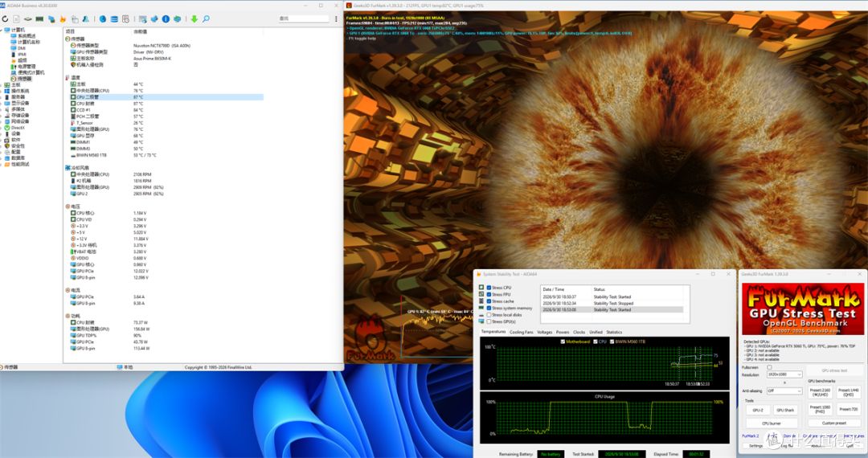
Task: Open FurMark Resolution dropdown
Action: coord(784,374)
